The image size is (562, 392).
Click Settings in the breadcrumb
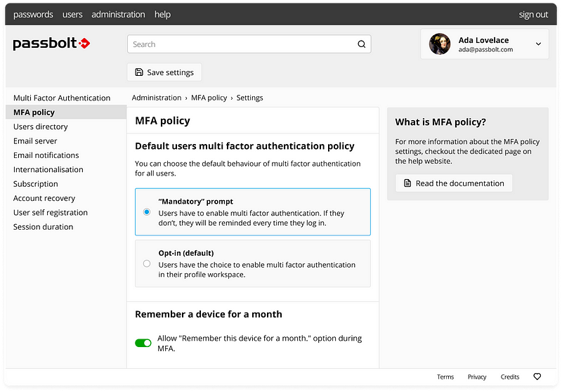249,98
